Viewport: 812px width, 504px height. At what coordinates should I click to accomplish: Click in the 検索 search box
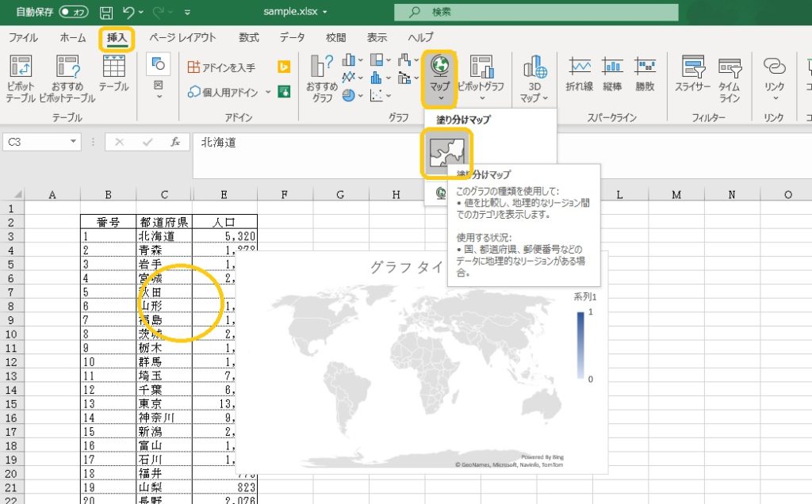[536, 12]
